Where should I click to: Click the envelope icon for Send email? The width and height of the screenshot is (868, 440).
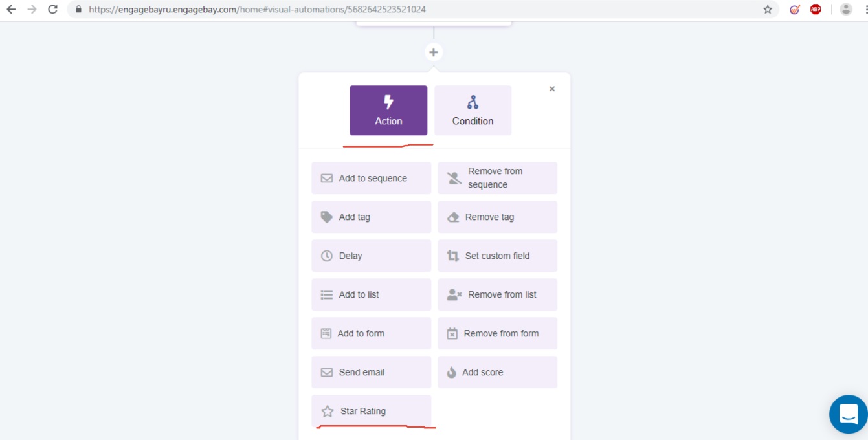[327, 372]
